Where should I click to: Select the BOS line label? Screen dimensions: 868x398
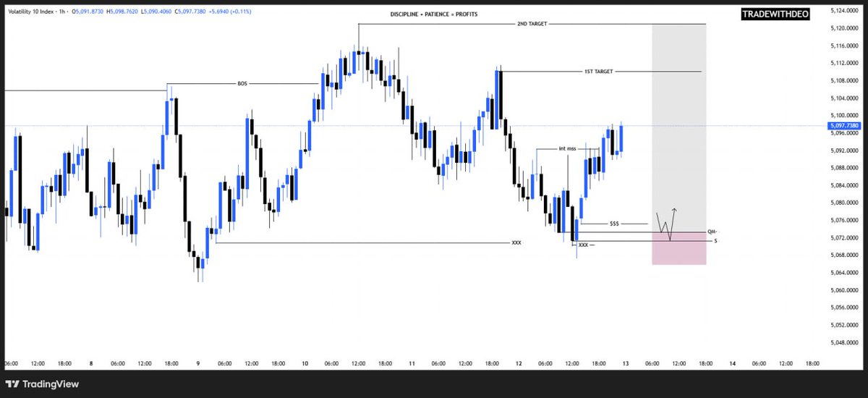(x=242, y=84)
